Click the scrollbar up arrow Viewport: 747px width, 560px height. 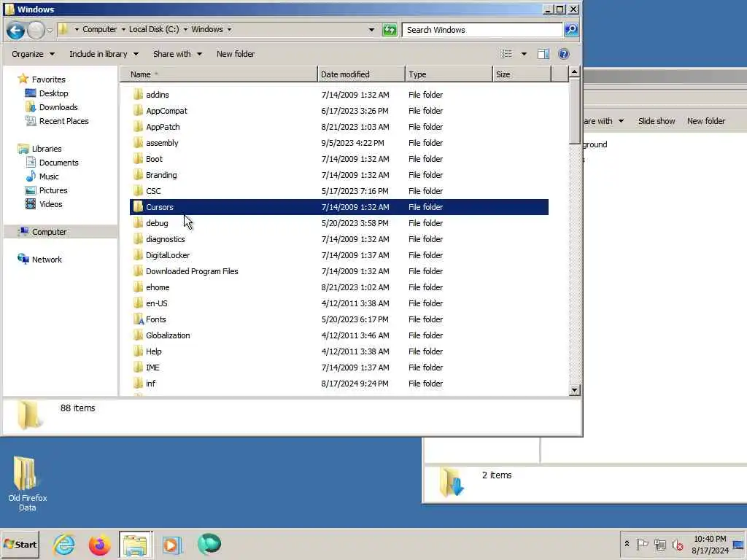tap(575, 72)
